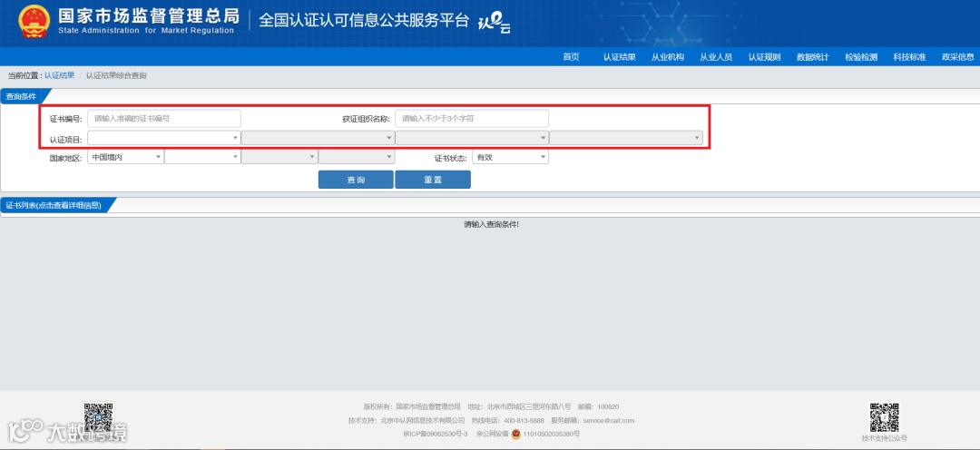Expand the first 认证项目 dropdown

click(x=163, y=138)
